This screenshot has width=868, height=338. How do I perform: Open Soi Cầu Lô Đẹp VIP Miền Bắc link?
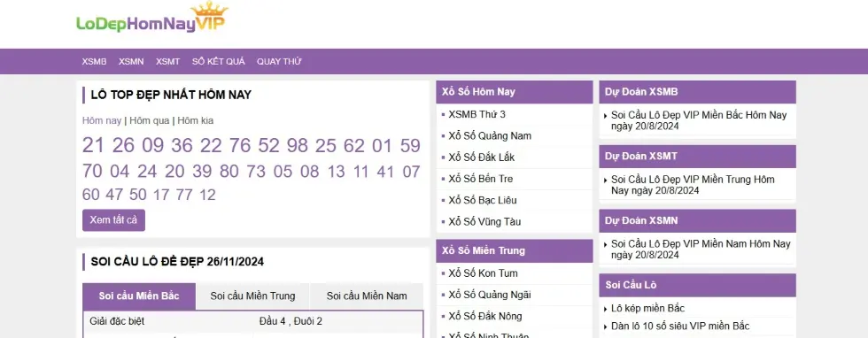[699, 120]
